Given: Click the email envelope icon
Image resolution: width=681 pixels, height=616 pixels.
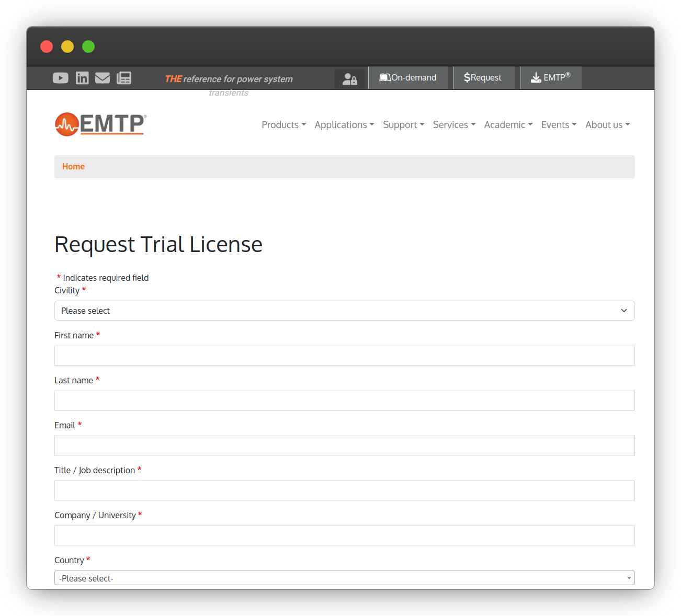Looking at the screenshot, I should click(103, 78).
